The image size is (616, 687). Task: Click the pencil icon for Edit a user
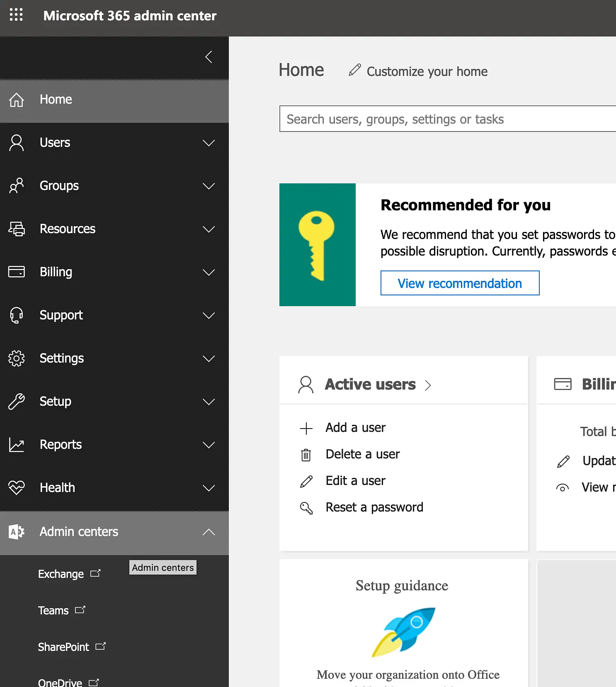[x=306, y=481]
